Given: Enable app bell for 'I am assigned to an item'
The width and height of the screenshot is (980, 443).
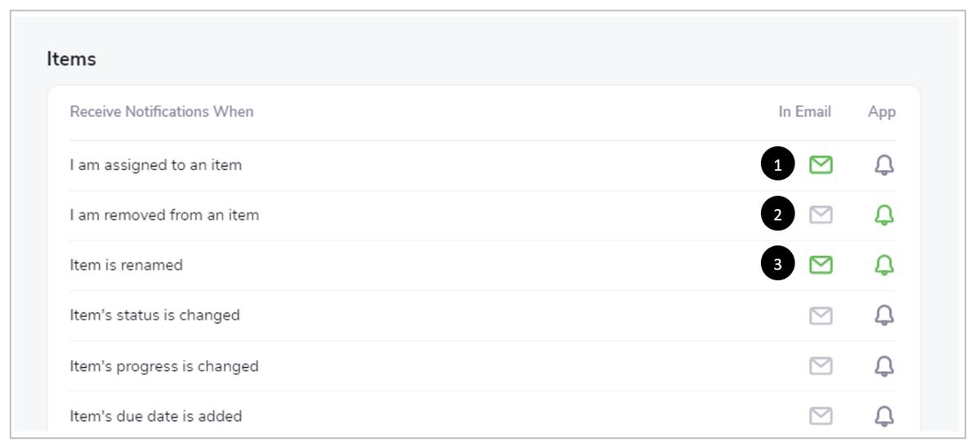Looking at the screenshot, I should [884, 165].
